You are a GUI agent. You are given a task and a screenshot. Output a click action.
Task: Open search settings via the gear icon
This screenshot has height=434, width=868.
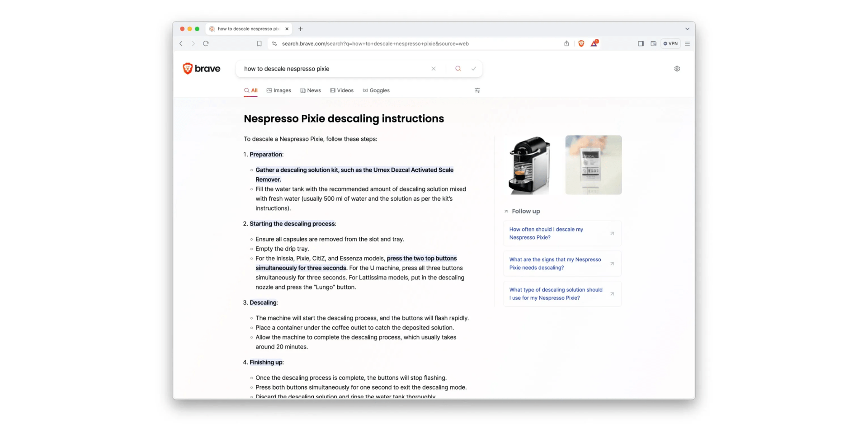point(677,68)
